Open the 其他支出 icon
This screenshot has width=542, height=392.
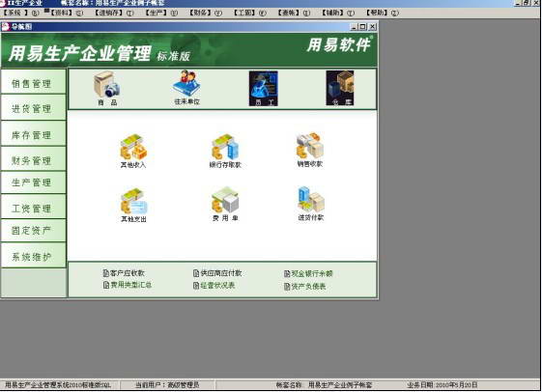[x=133, y=206]
